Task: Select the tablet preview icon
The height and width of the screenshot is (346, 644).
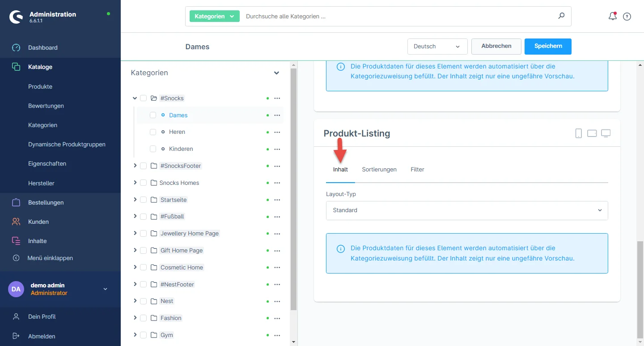Action: (x=592, y=133)
